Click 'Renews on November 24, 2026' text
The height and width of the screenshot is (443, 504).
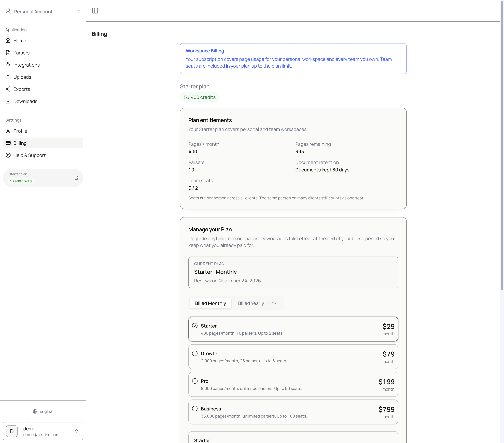coord(227,281)
